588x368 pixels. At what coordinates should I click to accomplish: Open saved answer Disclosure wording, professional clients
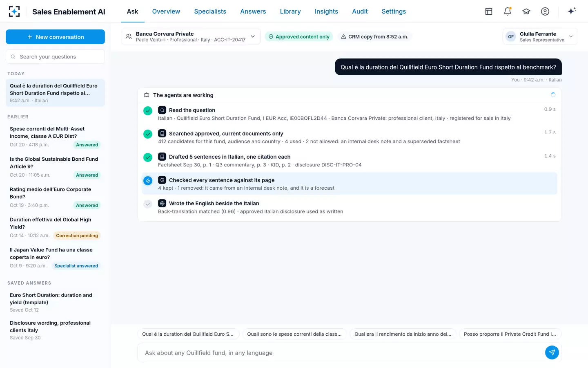tap(55, 330)
